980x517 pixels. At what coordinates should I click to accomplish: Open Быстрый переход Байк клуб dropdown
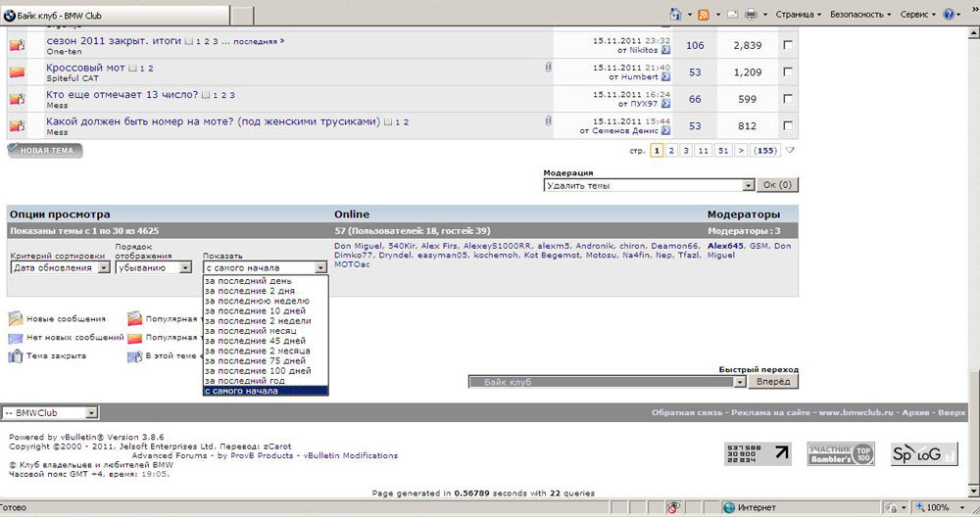(x=608, y=382)
